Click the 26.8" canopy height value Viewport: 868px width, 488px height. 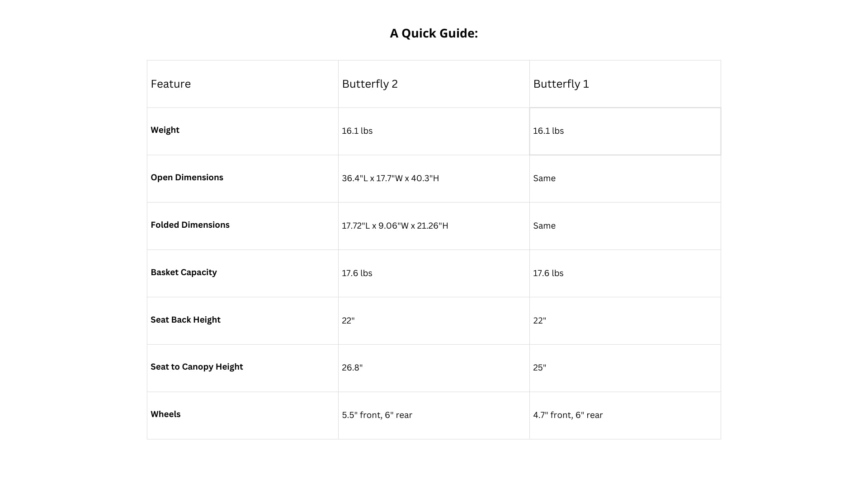point(352,368)
